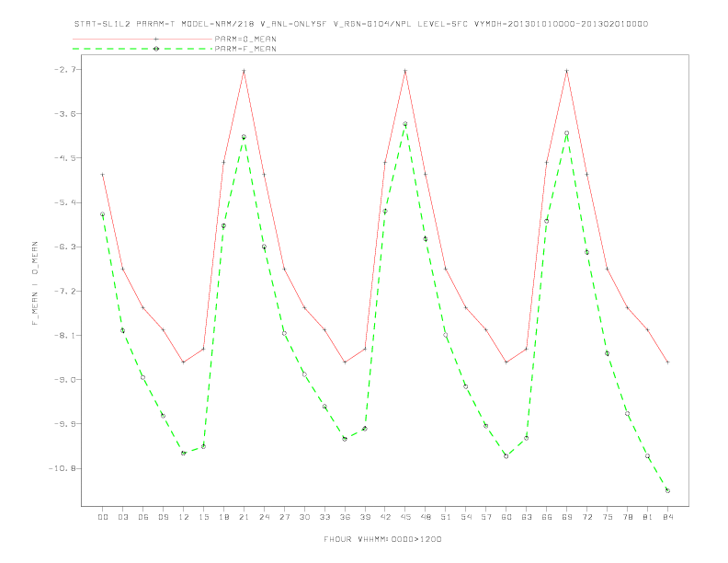Click the 66 forecast hour tick label

click(x=547, y=517)
